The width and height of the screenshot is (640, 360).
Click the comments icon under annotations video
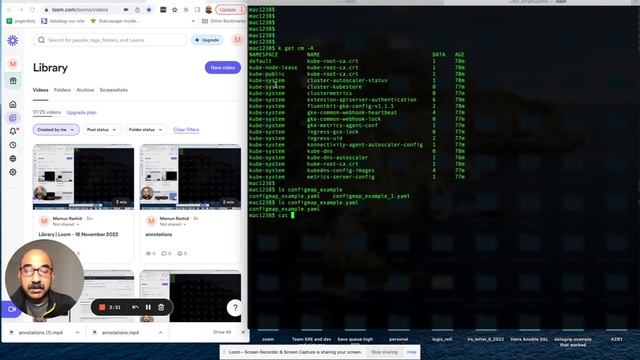click(164, 253)
